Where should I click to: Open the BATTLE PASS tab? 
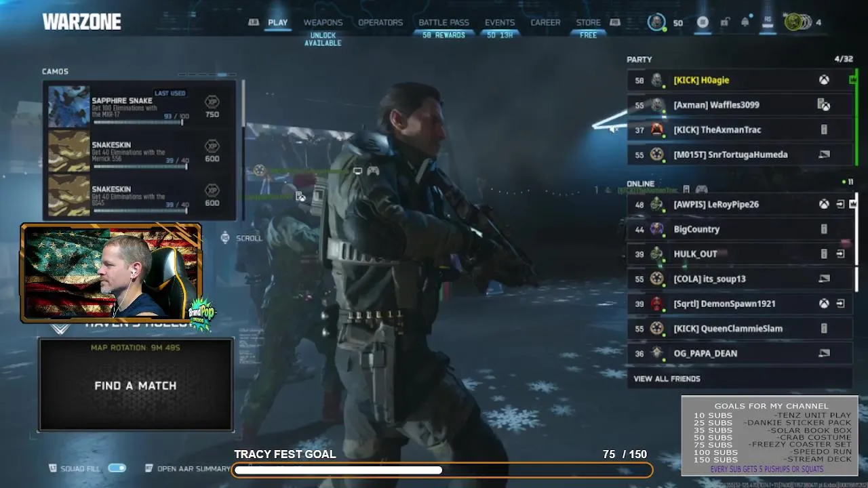point(443,22)
